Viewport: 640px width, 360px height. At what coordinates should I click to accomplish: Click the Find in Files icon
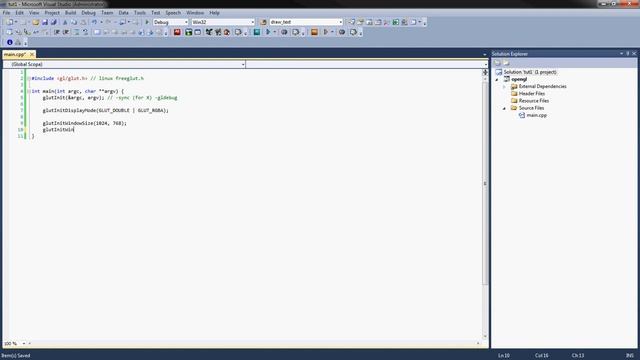point(263,22)
